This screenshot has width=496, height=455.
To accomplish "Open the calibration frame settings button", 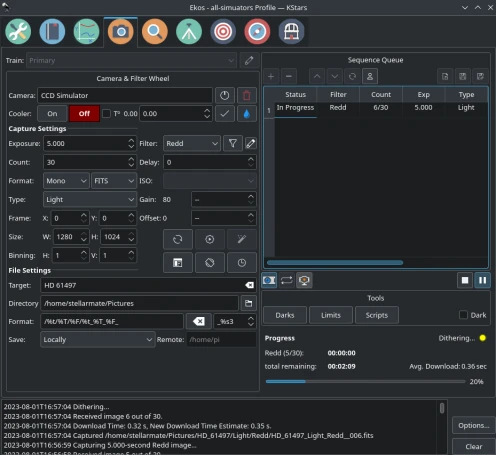I will tap(178, 263).
